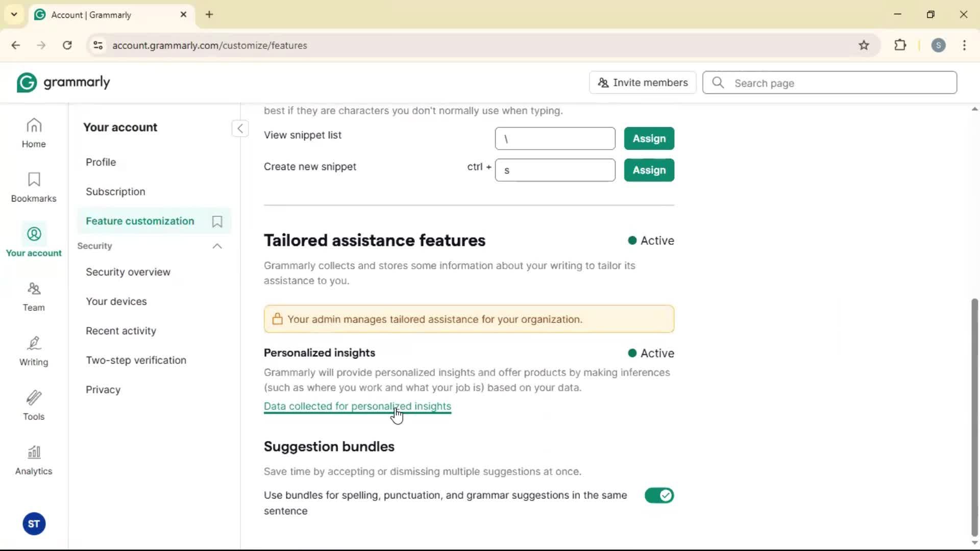The image size is (980, 551).
Task: Open the Bookmarks sidebar icon
Action: [x=34, y=187]
